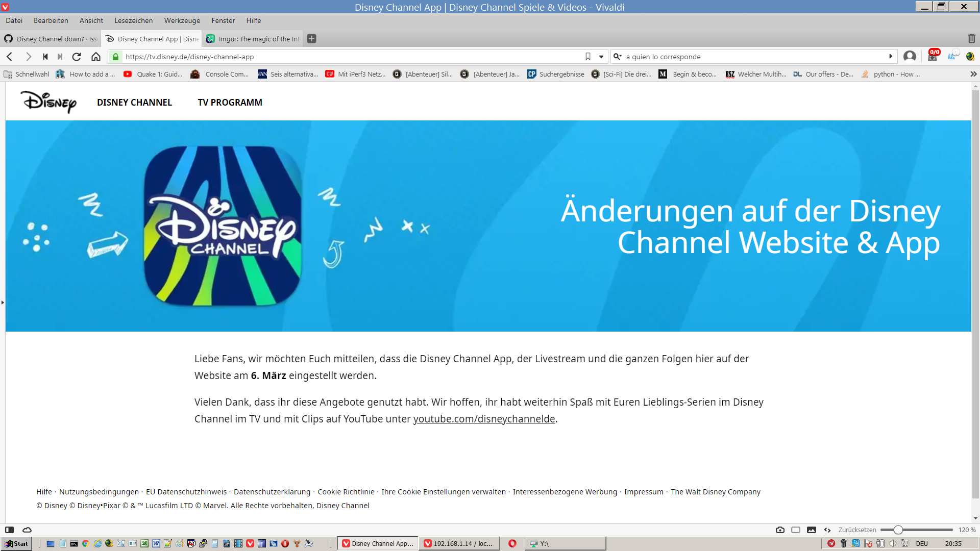
Task: Open search engine selector dropdown
Action: point(618,57)
